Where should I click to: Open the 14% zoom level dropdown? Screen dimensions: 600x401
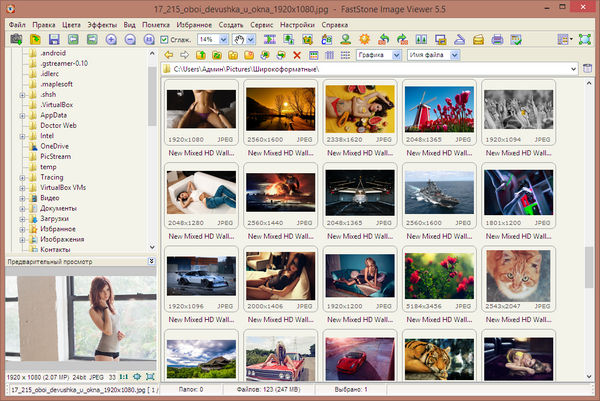click(x=225, y=39)
